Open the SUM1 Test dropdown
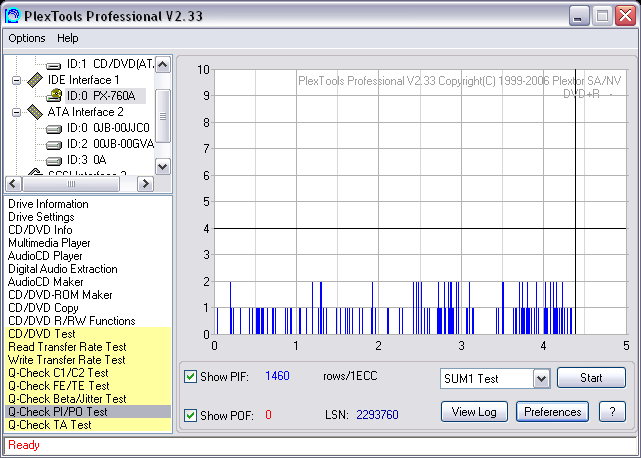The image size is (641, 458). (x=541, y=379)
